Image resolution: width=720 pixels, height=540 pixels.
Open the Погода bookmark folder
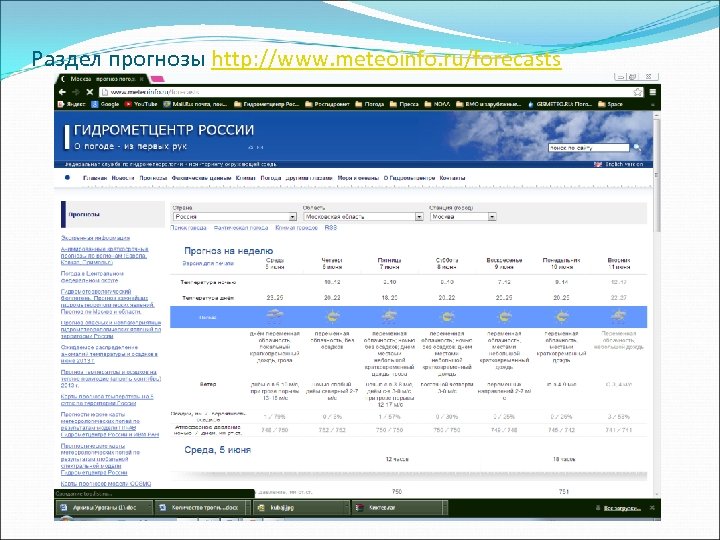click(370, 104)
